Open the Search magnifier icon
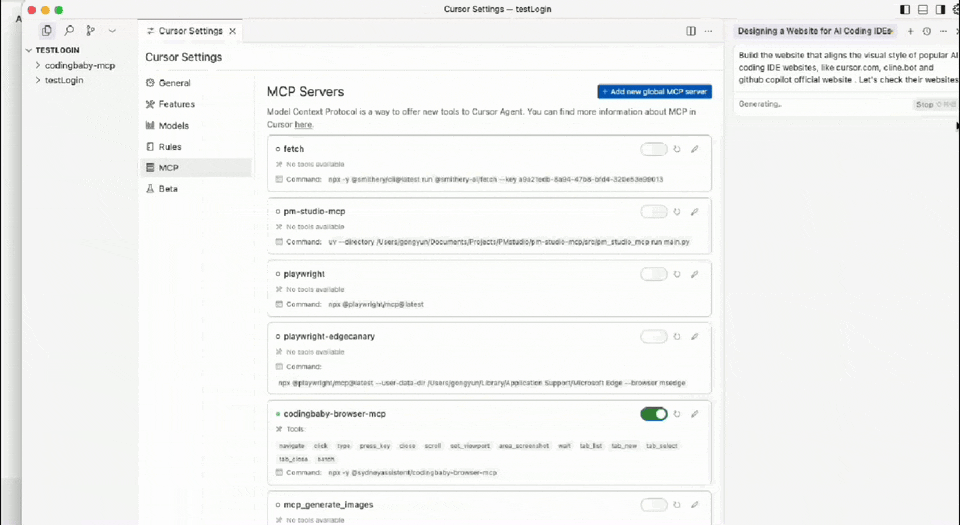 69,30
